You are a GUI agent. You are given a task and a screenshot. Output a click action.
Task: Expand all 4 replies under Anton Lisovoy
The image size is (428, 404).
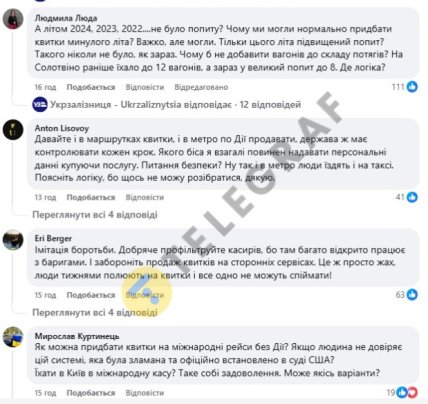(95, 215)
